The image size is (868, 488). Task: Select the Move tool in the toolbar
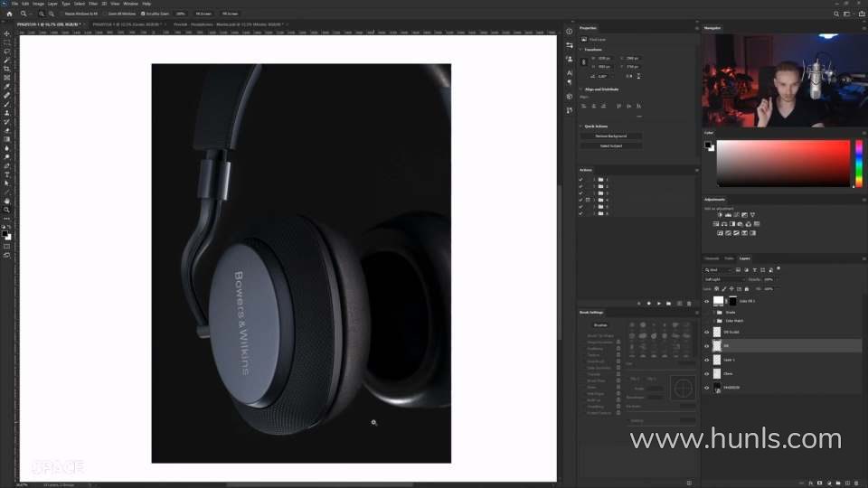pos(6,33)
